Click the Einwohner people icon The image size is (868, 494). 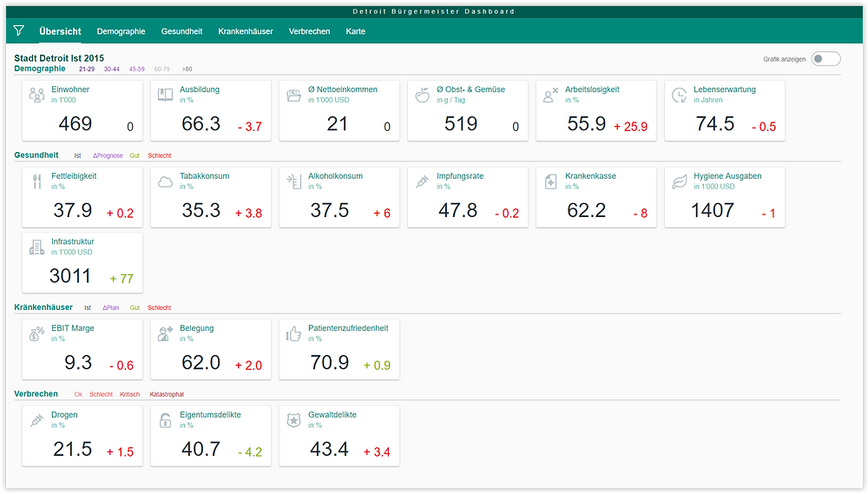point(36,96)
